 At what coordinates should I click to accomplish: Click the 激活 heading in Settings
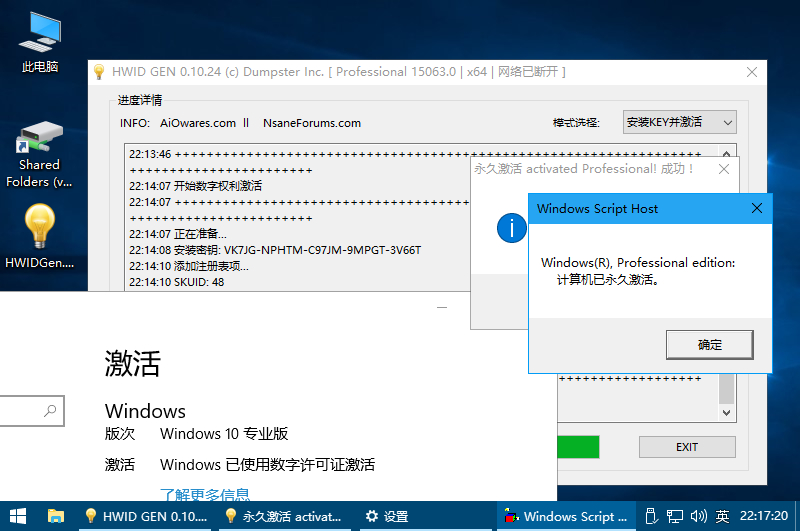133,363
